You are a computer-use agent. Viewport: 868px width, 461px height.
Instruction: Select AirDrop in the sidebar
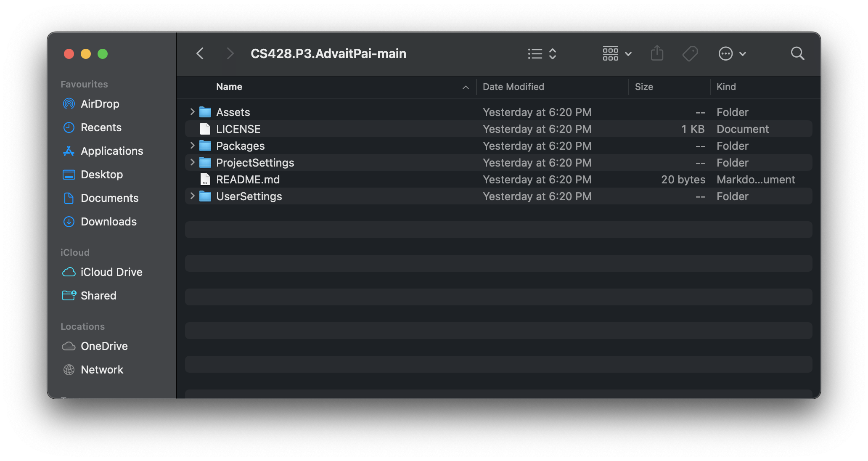tap(100, 104)
